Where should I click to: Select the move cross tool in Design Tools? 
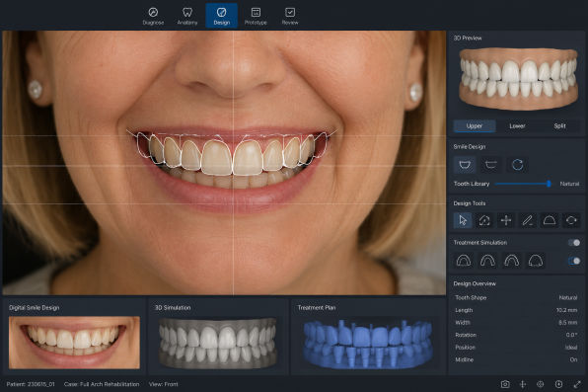[506, 220]
